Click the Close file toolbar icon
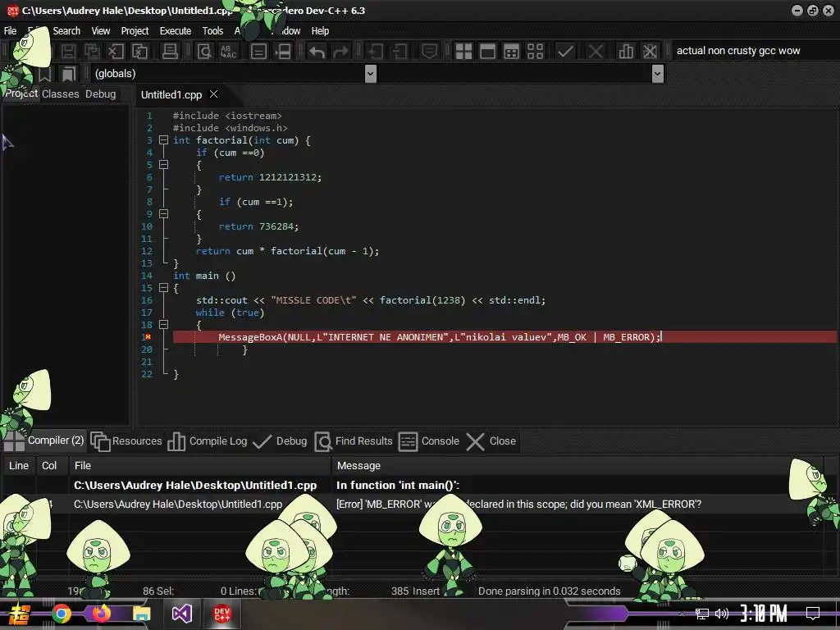Screen dimensions: 840x630 (116, 52)
